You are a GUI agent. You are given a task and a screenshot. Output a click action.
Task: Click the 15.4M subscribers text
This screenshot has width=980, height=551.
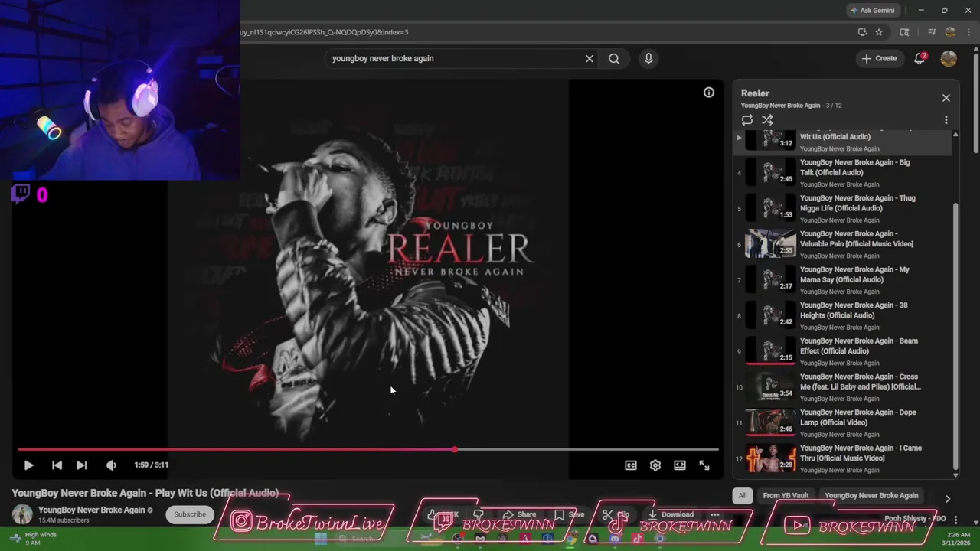tap(64, 520)
